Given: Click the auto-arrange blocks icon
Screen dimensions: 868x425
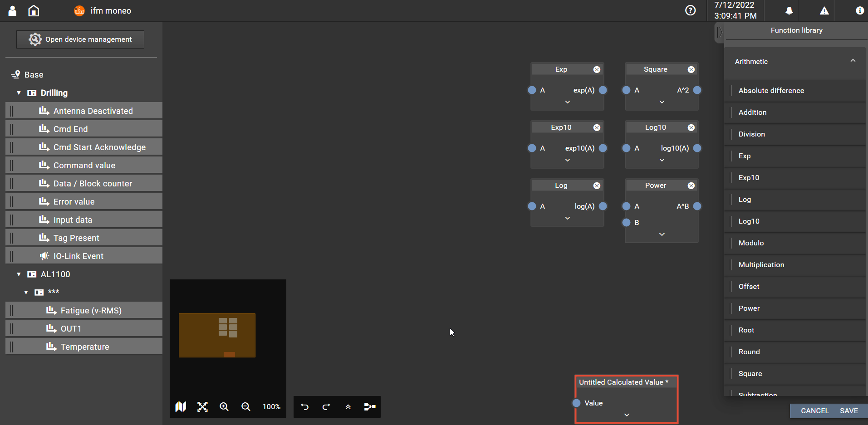Looking at the screenshot, I should pyautogui.click(x=370, y=407).
